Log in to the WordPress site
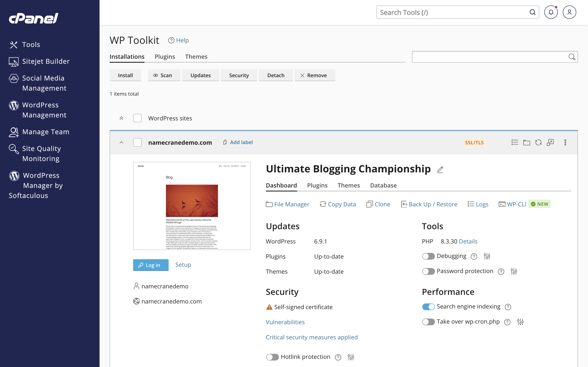The height and width of the screenshot is (367, 588). [151, 265]
